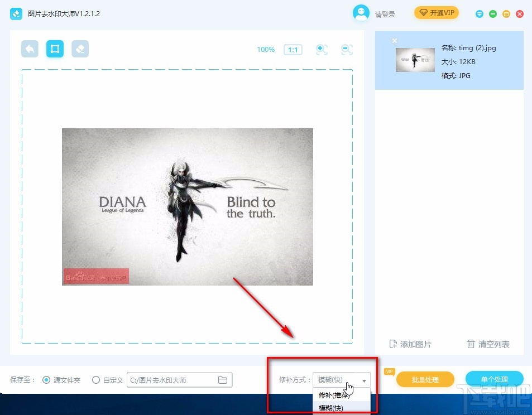The height and width of the screenshot is (415, 532).
Task: Select the timg (2).jpg thumbnail
Action: pyautogui.click(x=415, y=60)
